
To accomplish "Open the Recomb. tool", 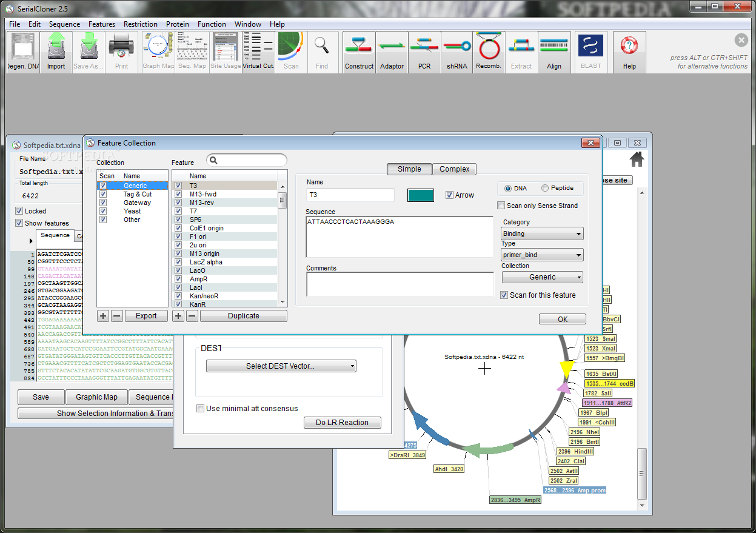I will (489, 52).
